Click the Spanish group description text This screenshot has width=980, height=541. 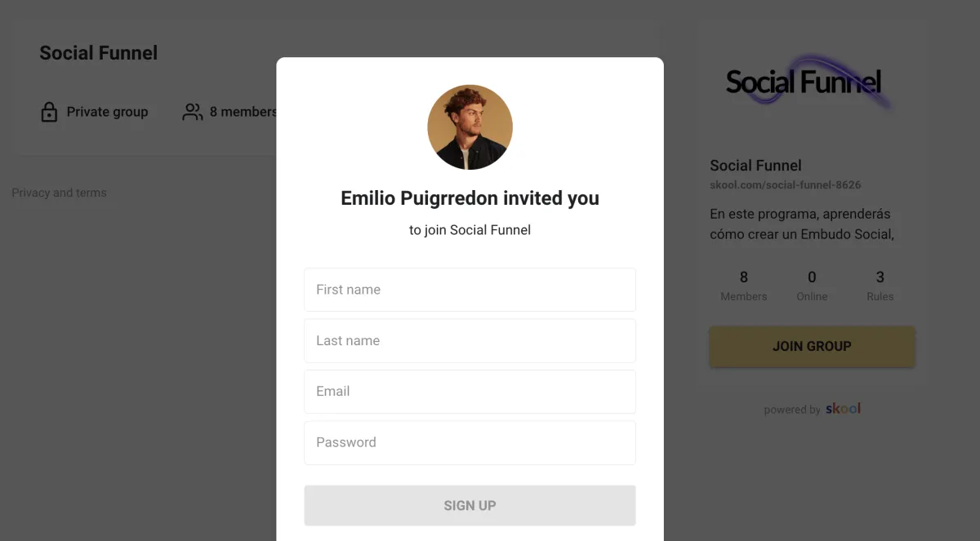(x=801, y=224)
